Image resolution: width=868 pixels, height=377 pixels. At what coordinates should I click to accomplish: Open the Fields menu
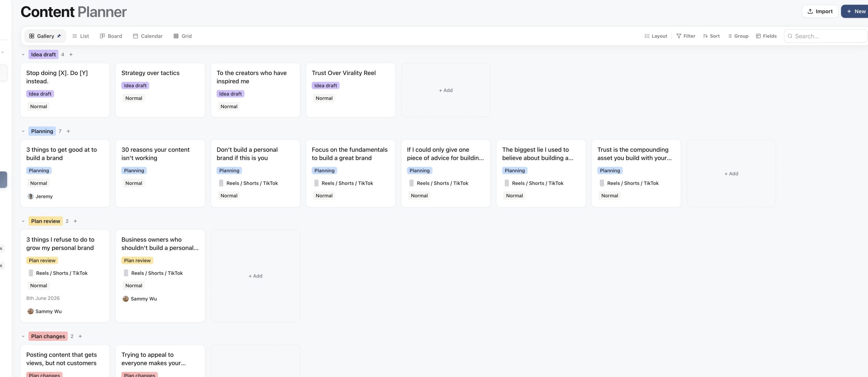pyautogui.click(x=766, y=36)
